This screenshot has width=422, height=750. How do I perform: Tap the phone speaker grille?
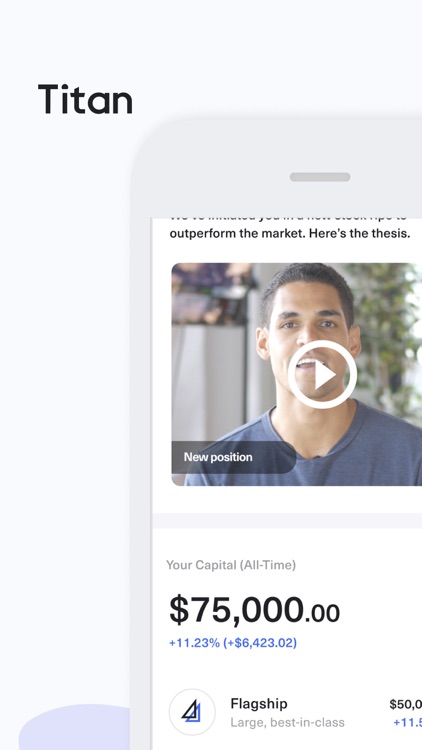point(320,177)
